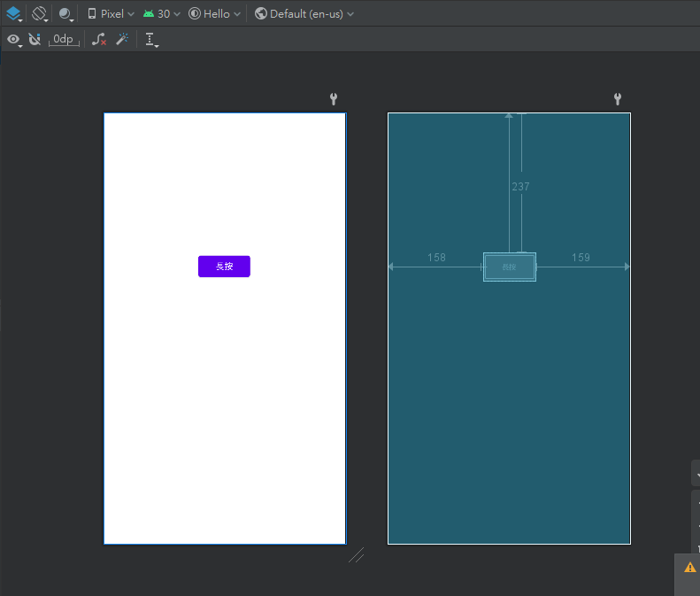Image resolution: width=700 pixels, height=596 pixels.
Task: Click the orientation for preview icon
Action: [x=40, y=13]
